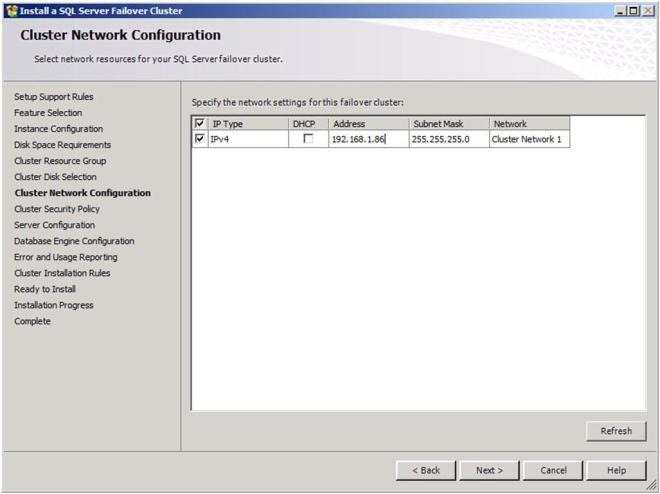Uncheck the IPv4 row checkbox
The image size is (660, 494).
point(200,140)
